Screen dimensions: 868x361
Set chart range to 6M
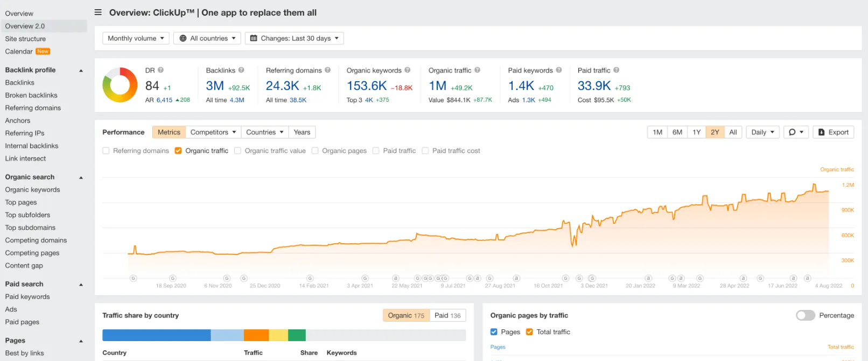click(677, 132)
